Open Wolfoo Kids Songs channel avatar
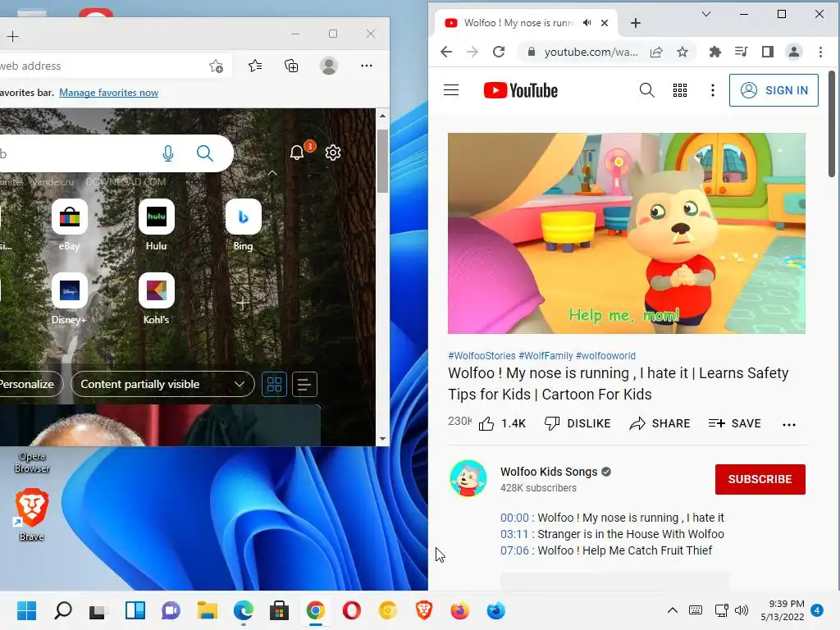The image size is (840, 630). (468, 478)
